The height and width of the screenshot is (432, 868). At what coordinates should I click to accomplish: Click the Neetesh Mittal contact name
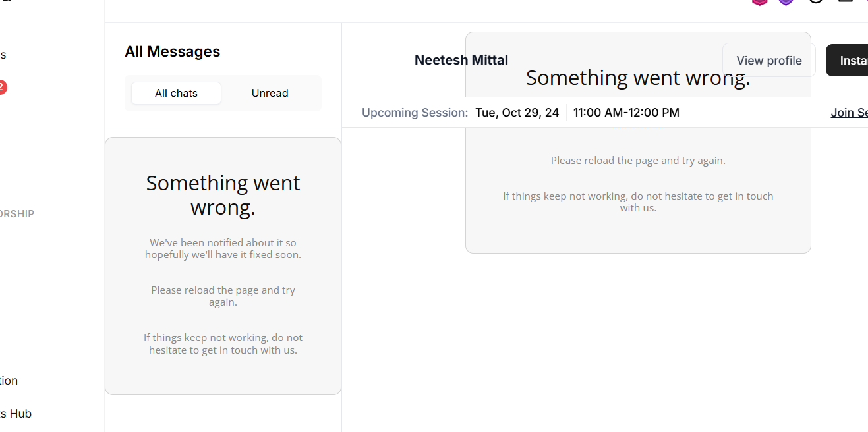tap(461, 60)
